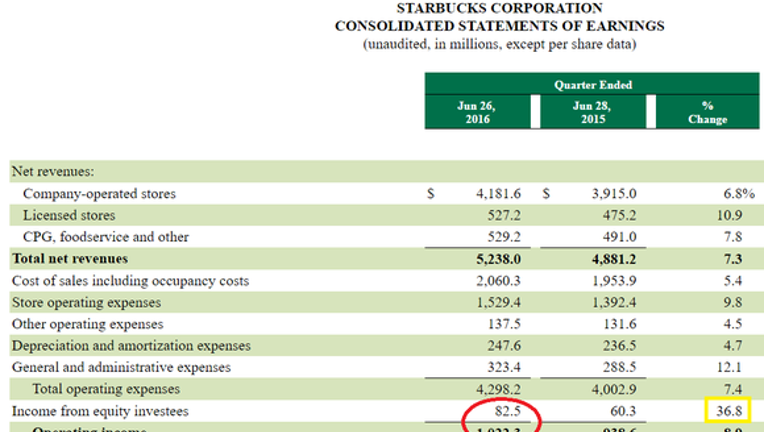Click the 7.4 change value
This screenshot has height=432, width=764.
coord(733,390)
